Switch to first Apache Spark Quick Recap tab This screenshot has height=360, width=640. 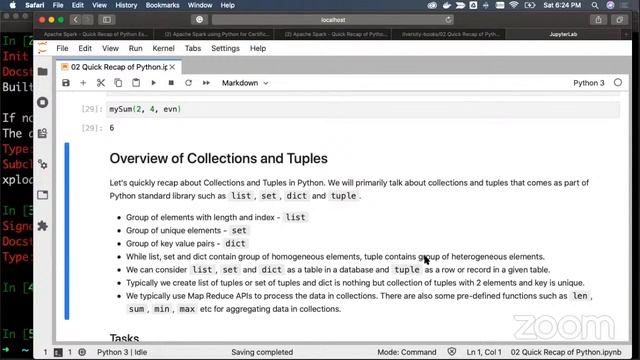(x=96, y=34)
